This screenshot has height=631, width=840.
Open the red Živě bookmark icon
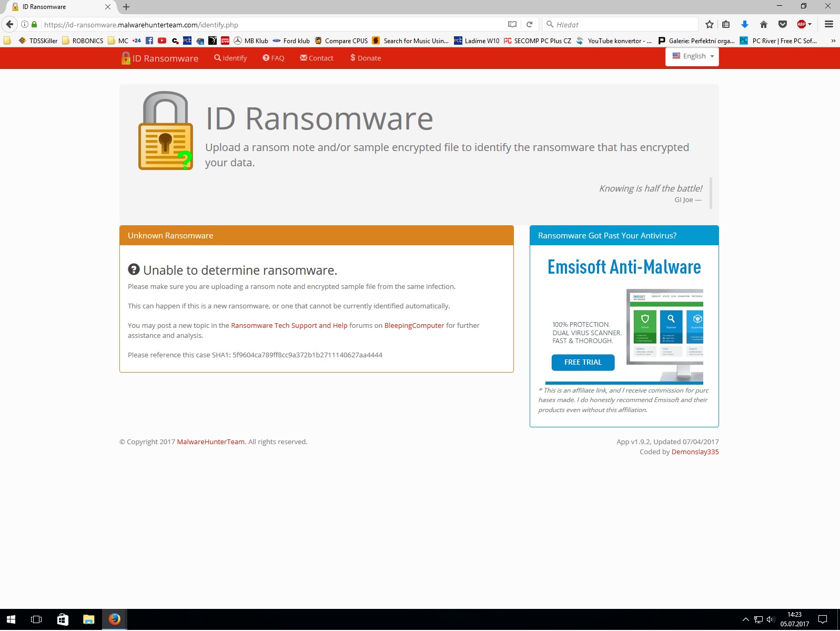coord(225,41)
